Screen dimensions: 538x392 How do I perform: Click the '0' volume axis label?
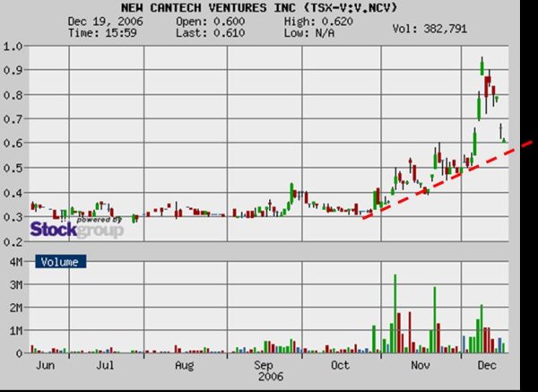19,353
